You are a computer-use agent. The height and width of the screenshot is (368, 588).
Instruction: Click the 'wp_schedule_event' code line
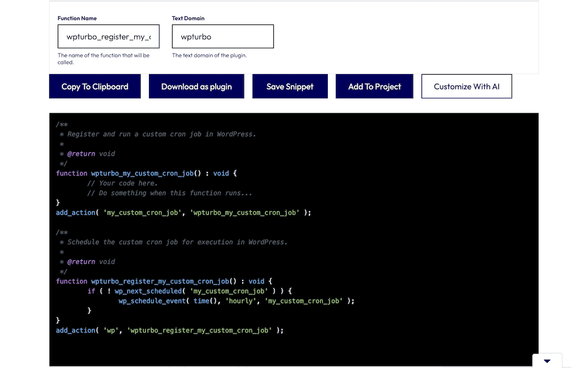pos(236,301)
